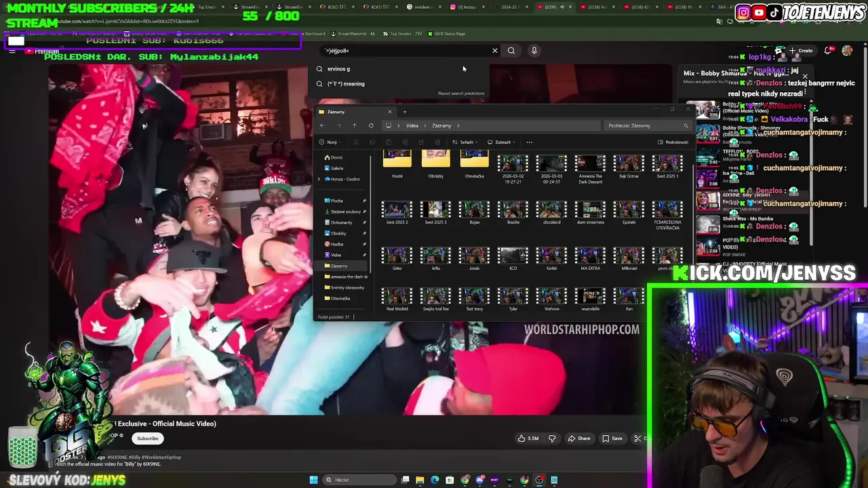
Task: Open the Seřadit sort dropdown
Action: (x=465, y=142)
